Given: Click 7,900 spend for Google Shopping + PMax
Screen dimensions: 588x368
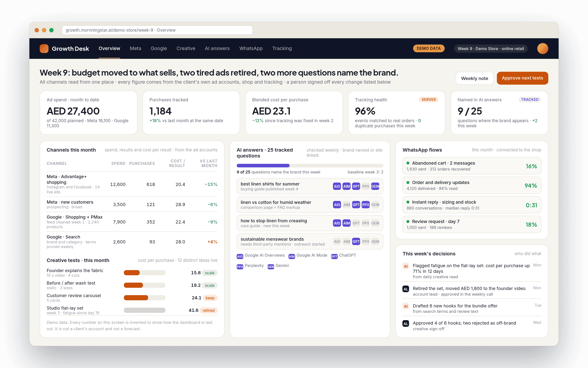Looking at the screenshot, I should pos(119,222).
